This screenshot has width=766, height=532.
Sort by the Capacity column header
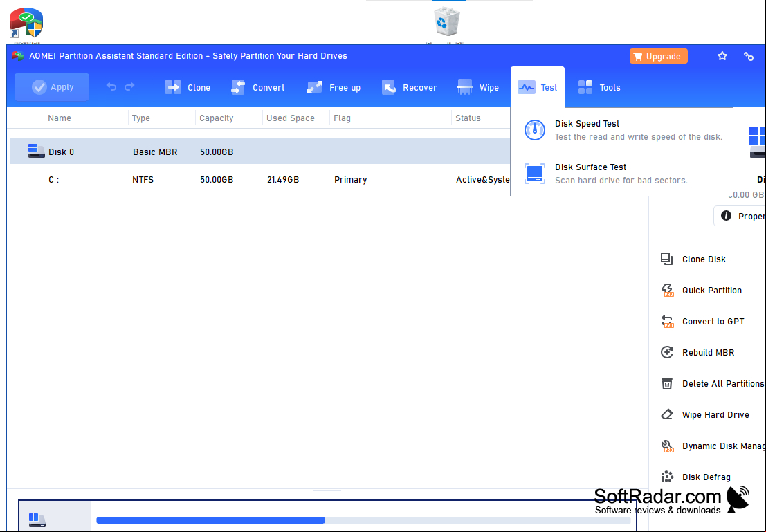click(x=217, y=118)
